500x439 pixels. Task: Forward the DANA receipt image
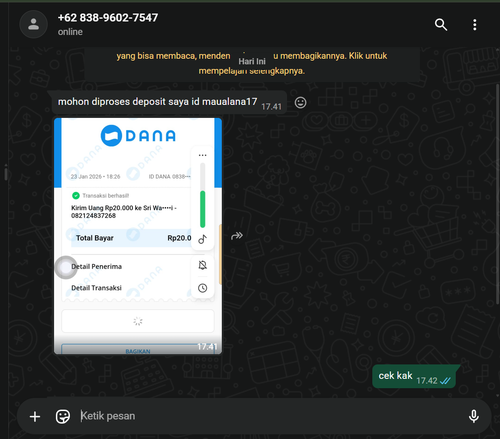237,236
